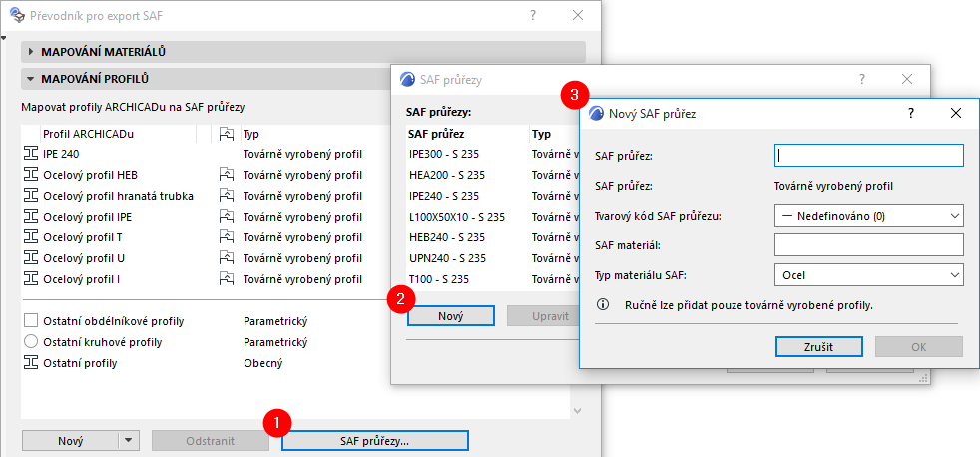Select IPE300 - S 235 in SAF průřezy list
Viewport: 980px width, 457px height.
[x=493, y=154]
